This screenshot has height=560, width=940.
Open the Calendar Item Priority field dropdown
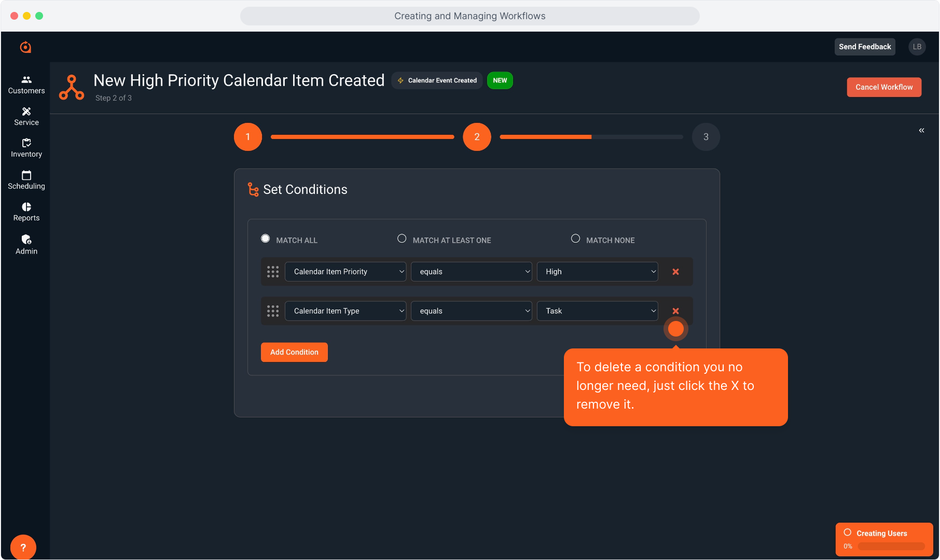pos(345,272)
